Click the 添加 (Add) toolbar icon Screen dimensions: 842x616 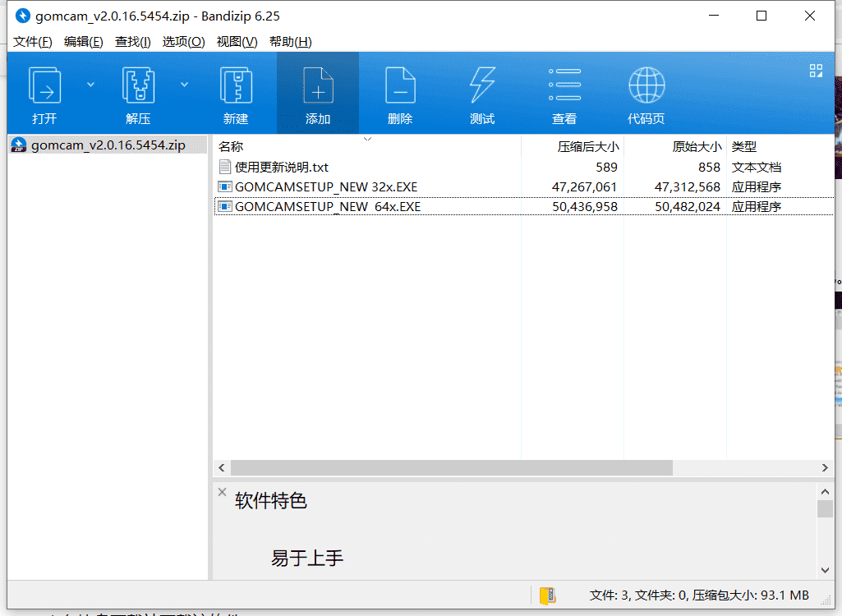click(319, 85)
